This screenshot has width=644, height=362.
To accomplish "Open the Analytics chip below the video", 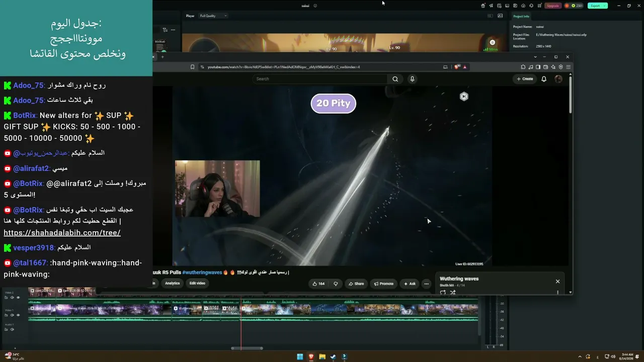I will click(x=172, y=284).
